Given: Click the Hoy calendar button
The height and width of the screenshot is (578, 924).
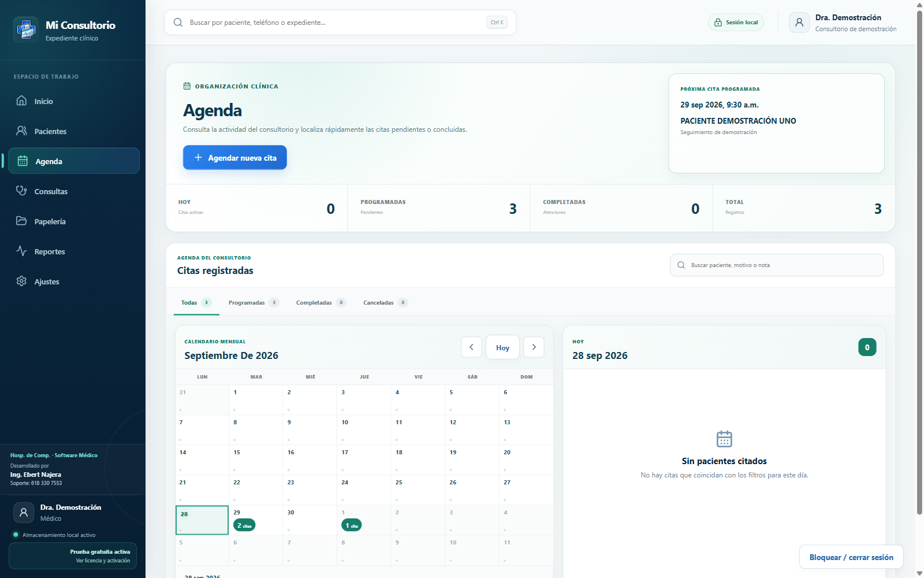Looking at the screenshot, I should point(502,347).
